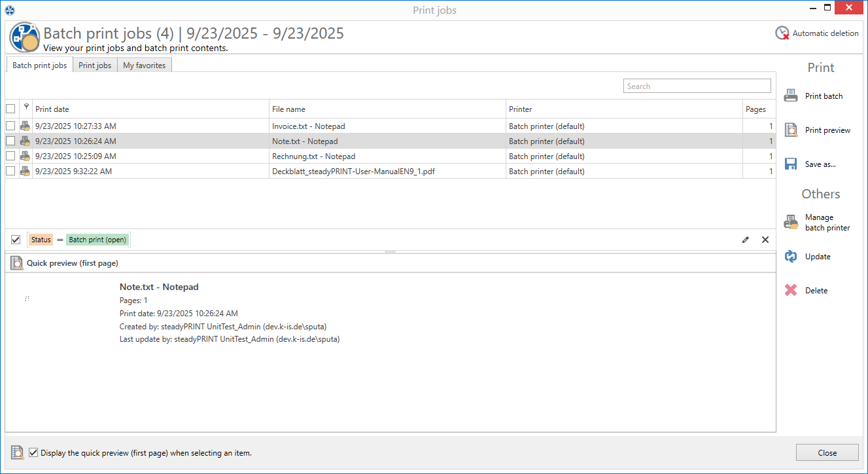868x474 pixels.
Task: Click the pin column header icon
Action: click(26, 107)
